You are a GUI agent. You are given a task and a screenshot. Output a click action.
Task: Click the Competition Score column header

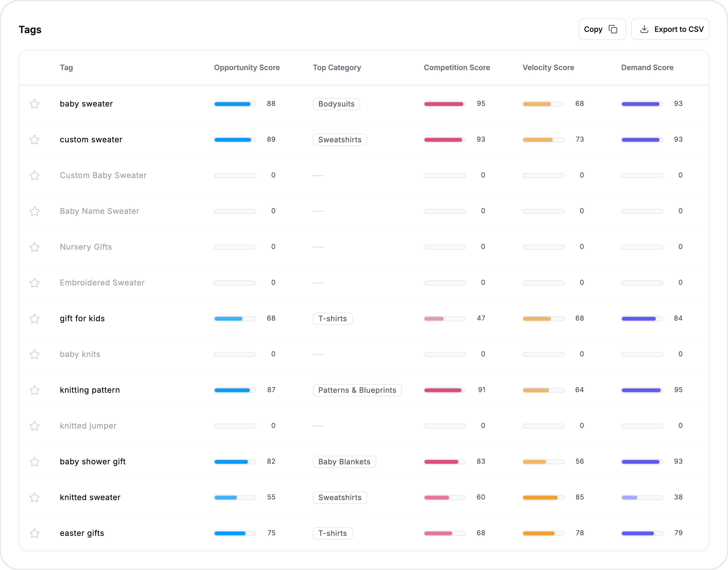click(457, 68)
